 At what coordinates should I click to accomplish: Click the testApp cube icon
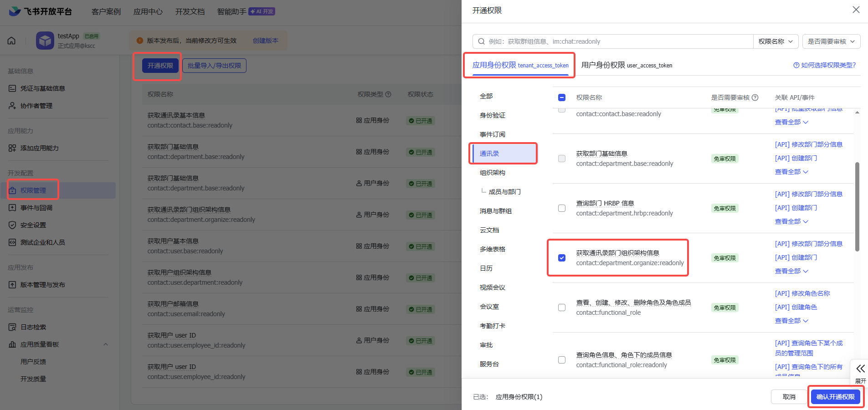click(45, 41)
